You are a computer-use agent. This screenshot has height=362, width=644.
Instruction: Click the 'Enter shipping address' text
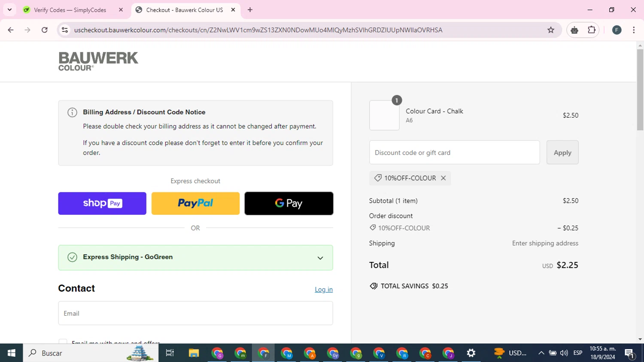(x=545, y=243)
